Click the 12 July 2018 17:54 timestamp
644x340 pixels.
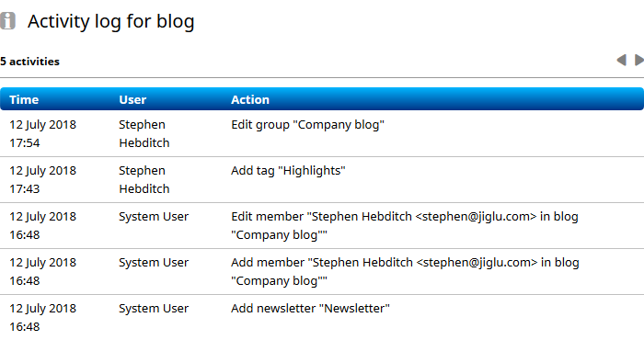[42, 134]
